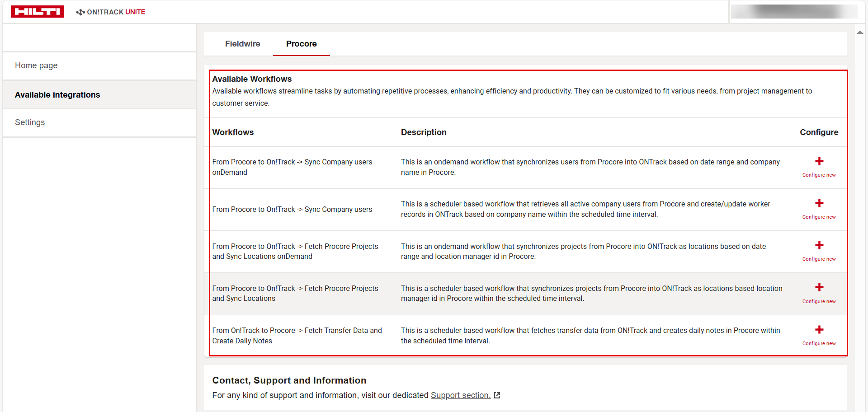
Task: Click the Available Workflows heading
Action: tap(252, 79)
